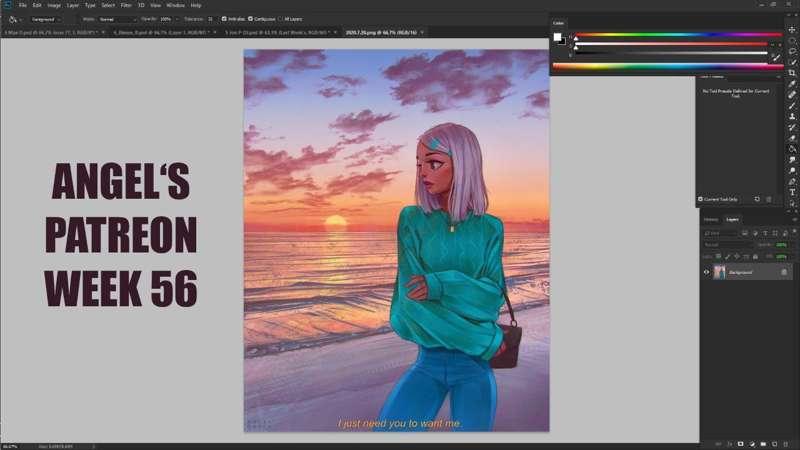This screenshot has height=450, width=800.
Task: Open the Layer menu
Action: click(73, 5)
